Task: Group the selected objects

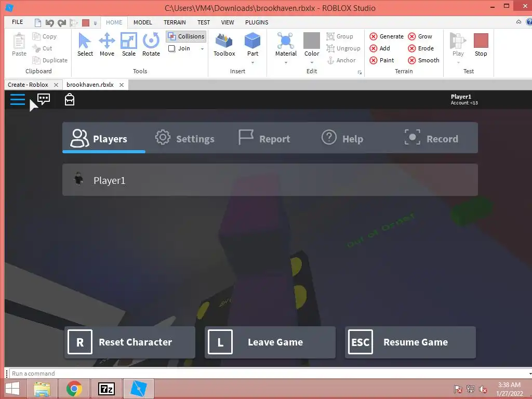Action: pos(340,36)
